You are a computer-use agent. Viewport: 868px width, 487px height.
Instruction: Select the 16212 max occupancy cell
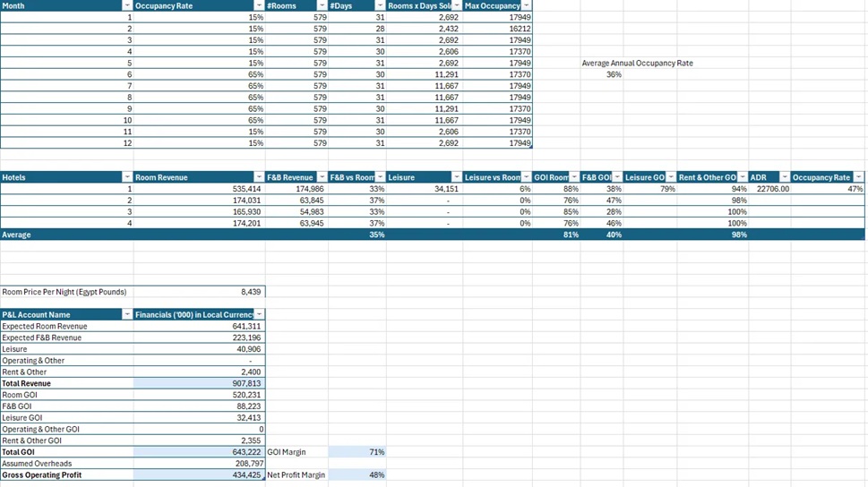tap(497, 29)
